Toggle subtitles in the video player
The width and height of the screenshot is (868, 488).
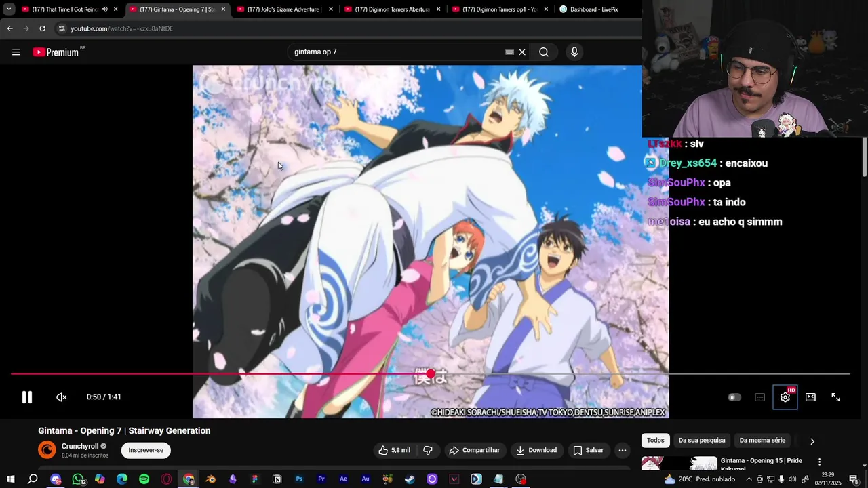point(759,397)
